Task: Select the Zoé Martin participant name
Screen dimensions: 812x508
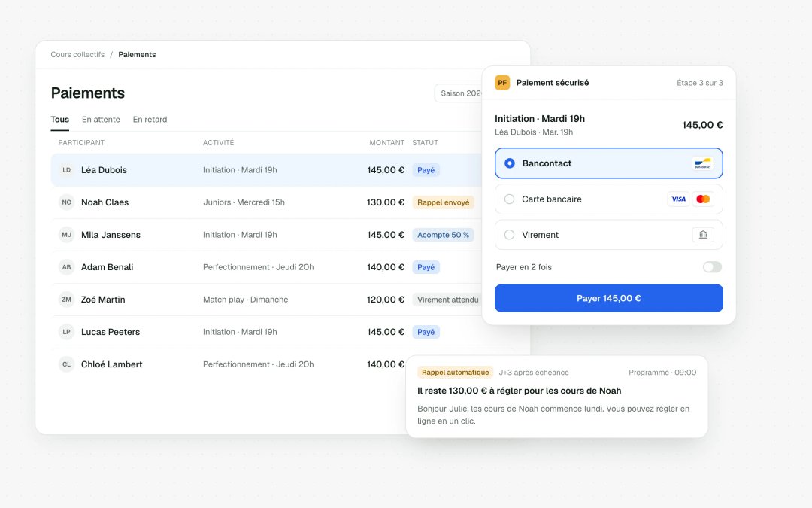Action: (103, 300)
